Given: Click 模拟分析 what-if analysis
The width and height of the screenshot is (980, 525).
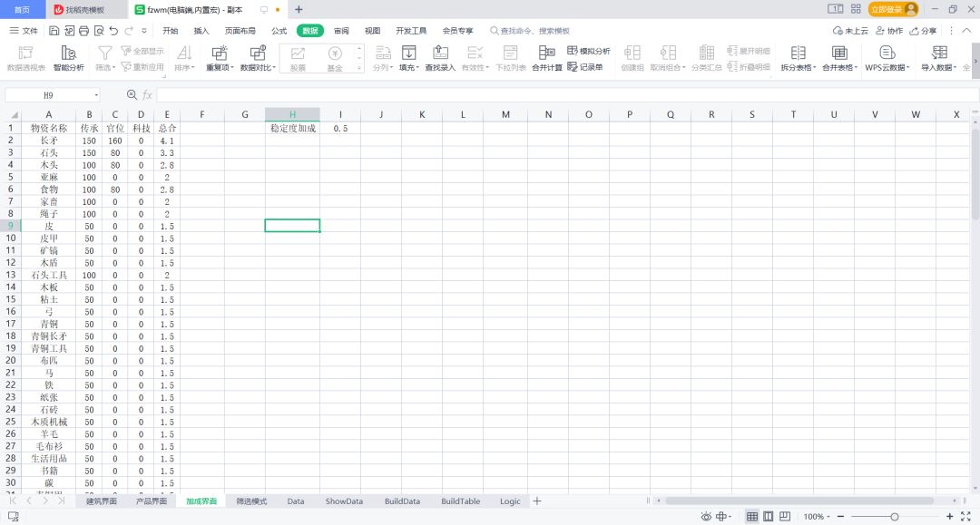Looking at the screenshot, I should point(589,51).
